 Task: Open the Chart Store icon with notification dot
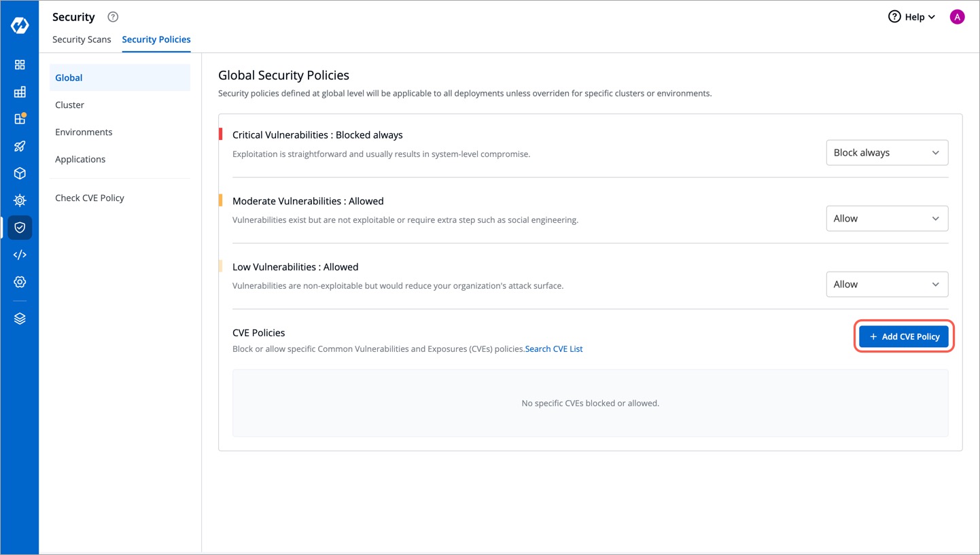(x=20, y=119)
